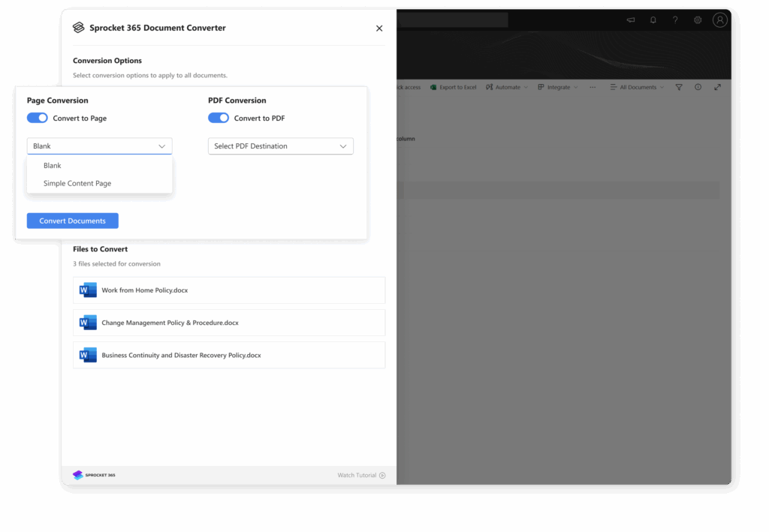Click the chevron arrow of PDF Destination dropdown
Viewport: 769px width, 532px height.
pos(342,146)
